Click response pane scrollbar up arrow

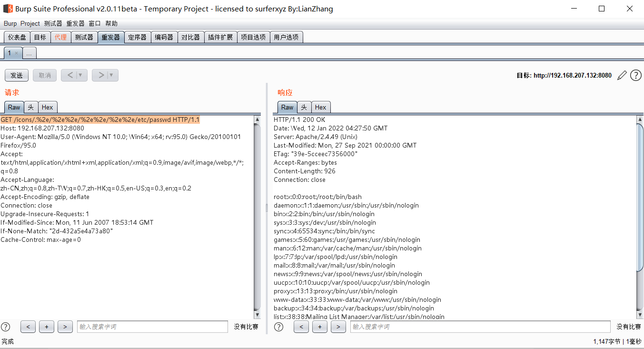coord(640,120)
